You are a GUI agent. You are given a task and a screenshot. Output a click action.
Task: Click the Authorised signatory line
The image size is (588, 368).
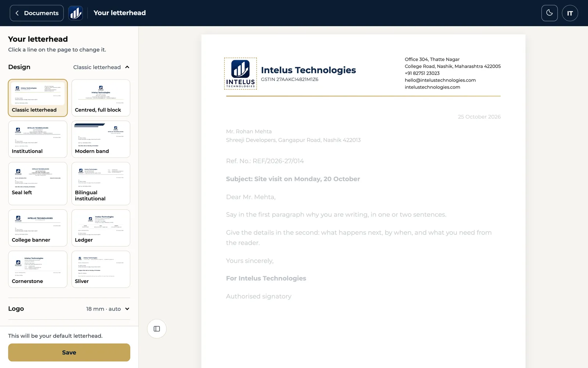tap(259, 296)
